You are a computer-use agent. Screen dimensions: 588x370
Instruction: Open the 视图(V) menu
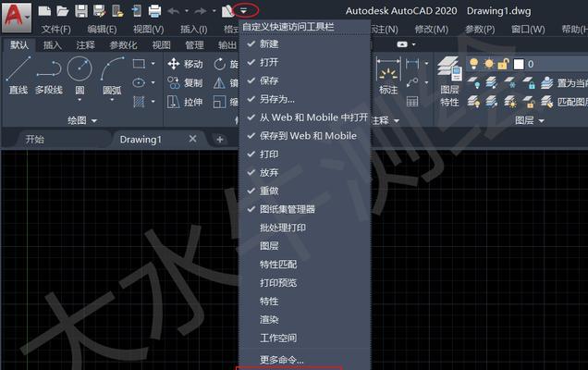149,30
